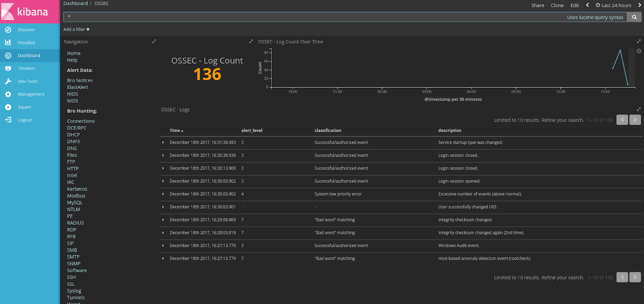The height and width of the screenshot is (304, 644).
Task: Expand the OSSEC - Logs panel
Action: tap(638, 110)
